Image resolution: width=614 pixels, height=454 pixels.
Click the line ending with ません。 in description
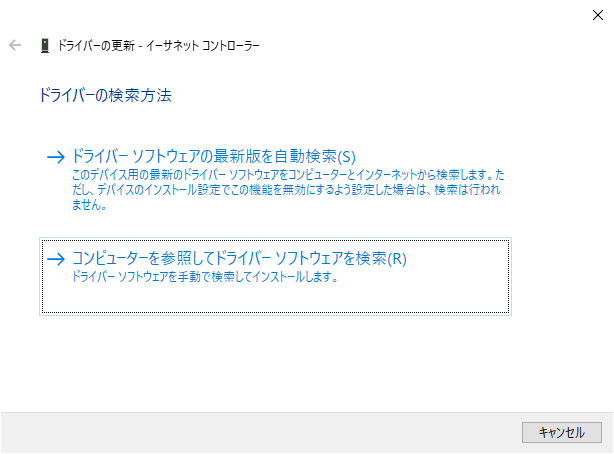pyautogui.click(x=89, y=205)
